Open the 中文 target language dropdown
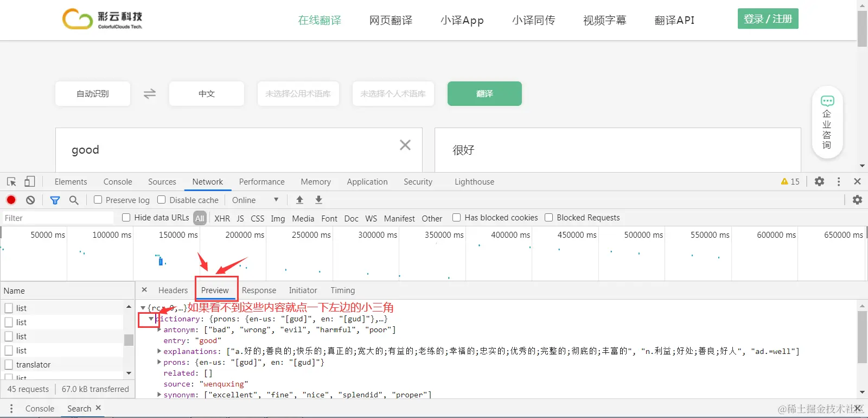This screenshot has width=868, height=418. pyautogui.click(x=207, y=94)
